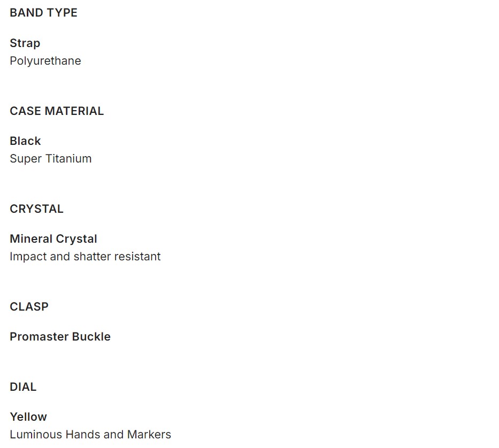This screenshot has width=499, height=448.
Task: Select the Promaster Buckle label
Action: (x=60, y=337)
